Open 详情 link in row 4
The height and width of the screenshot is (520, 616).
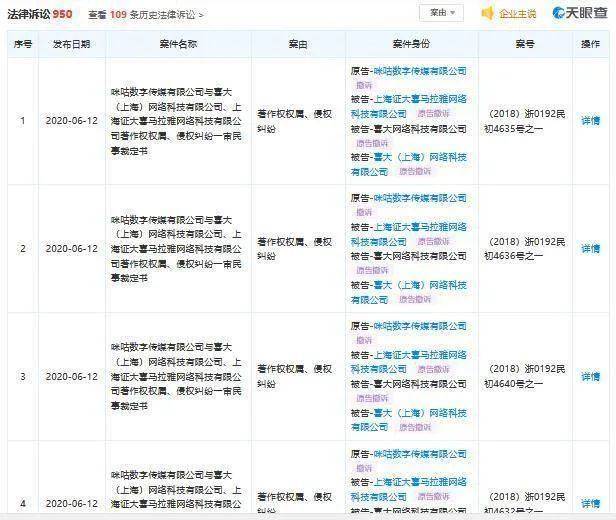(590, 504)
